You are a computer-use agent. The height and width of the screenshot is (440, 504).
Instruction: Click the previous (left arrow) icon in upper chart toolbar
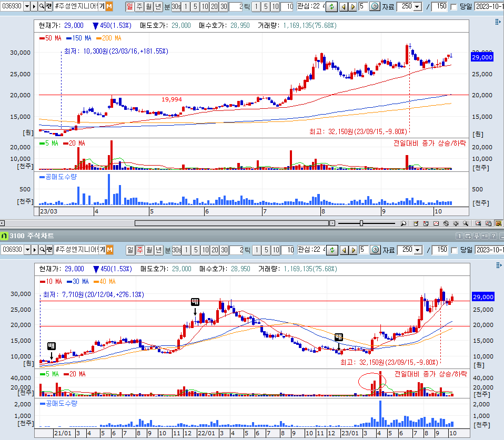(344, 6)
